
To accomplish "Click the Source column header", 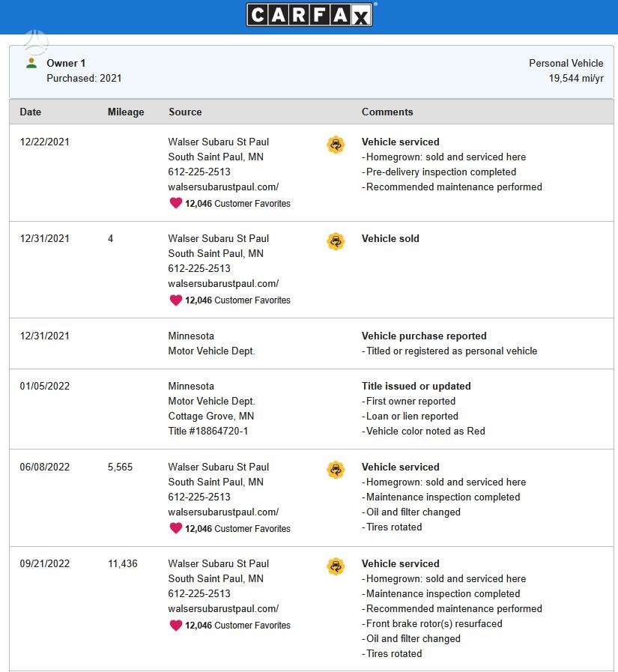I will pos(185,112).
